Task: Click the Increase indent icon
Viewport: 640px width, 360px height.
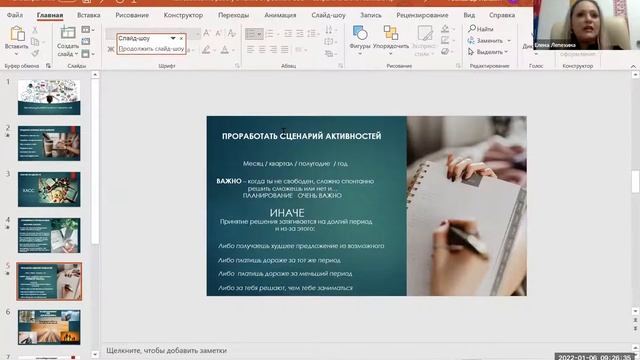Action: tap(300, 34)
